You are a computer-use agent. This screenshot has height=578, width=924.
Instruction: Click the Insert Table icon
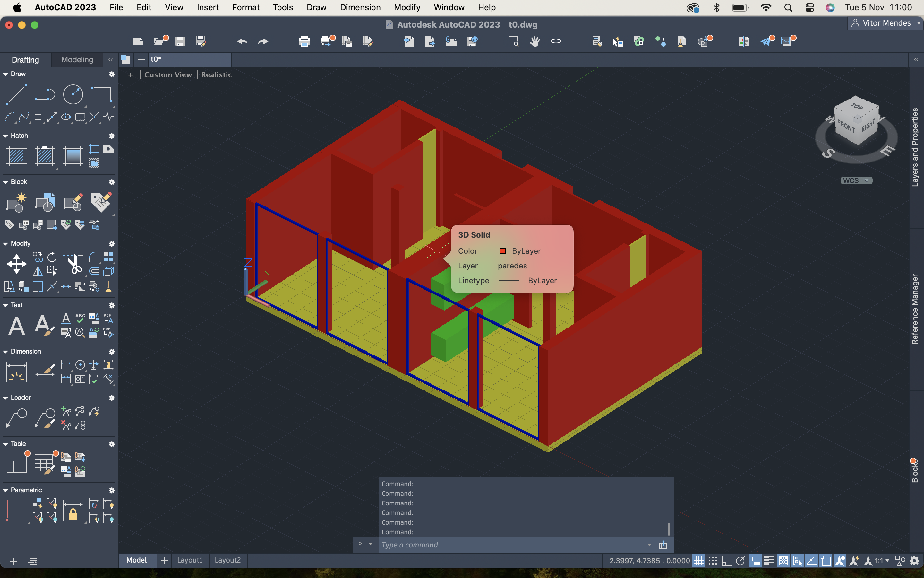(x=17, y=464)
